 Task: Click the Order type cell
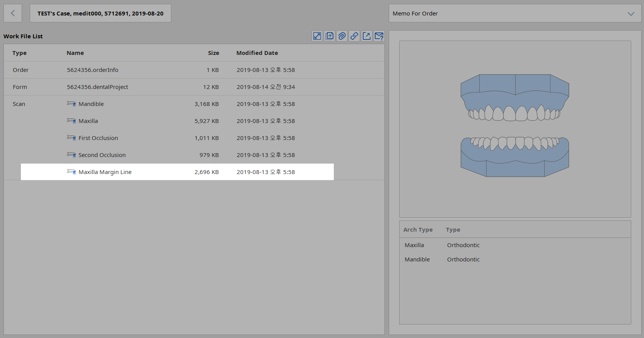pyautogui.click(x=20, y=70)
